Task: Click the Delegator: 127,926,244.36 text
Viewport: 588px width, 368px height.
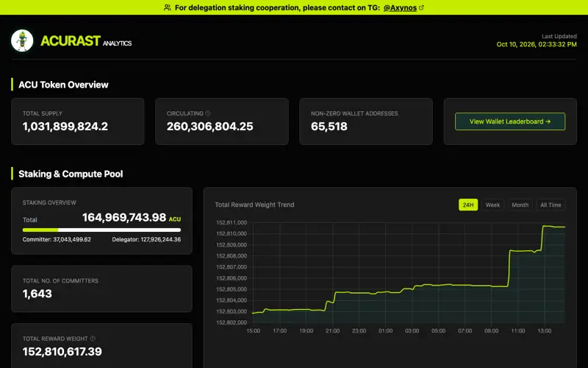Action: 146,239
